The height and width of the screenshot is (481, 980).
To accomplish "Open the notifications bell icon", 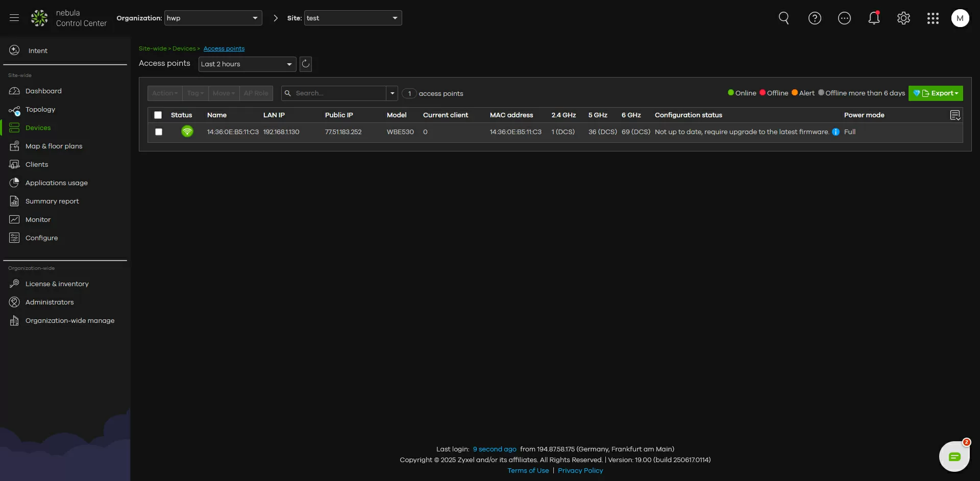I will tap(874, 18).
